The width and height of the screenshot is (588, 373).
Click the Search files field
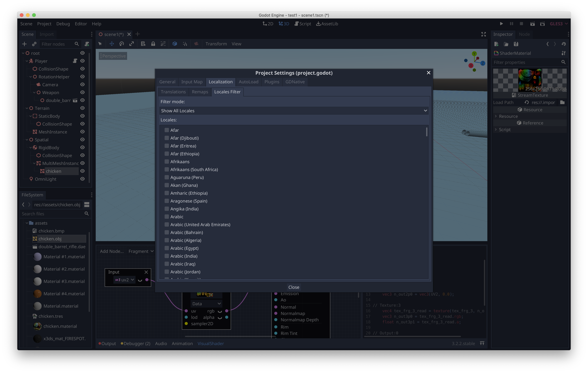(55, 214)
